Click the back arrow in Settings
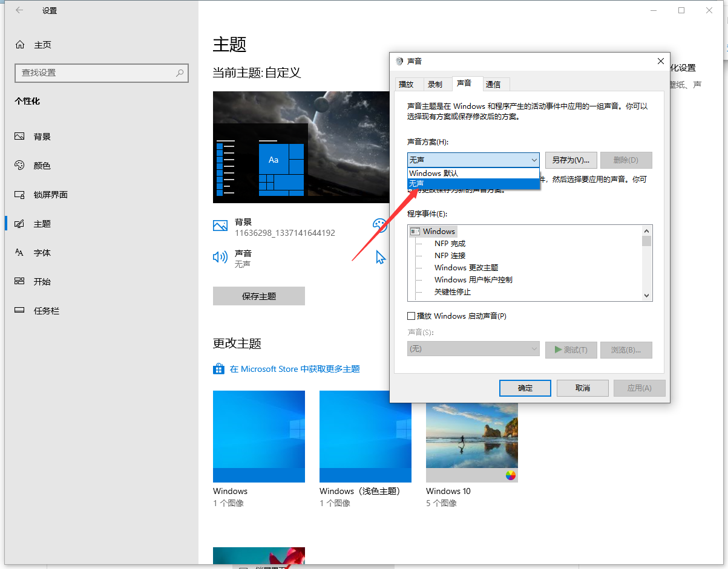The image size is (728, 569). point(19,10)
